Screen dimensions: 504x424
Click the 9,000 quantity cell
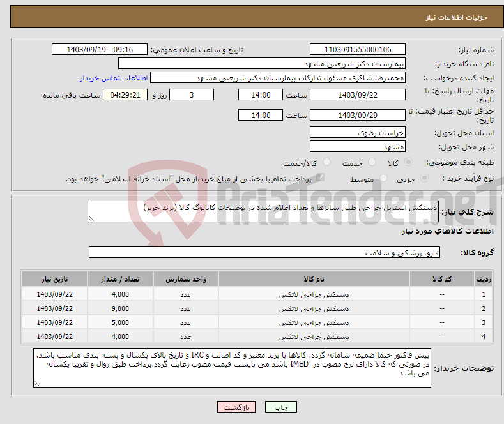(x=120, y=308)
